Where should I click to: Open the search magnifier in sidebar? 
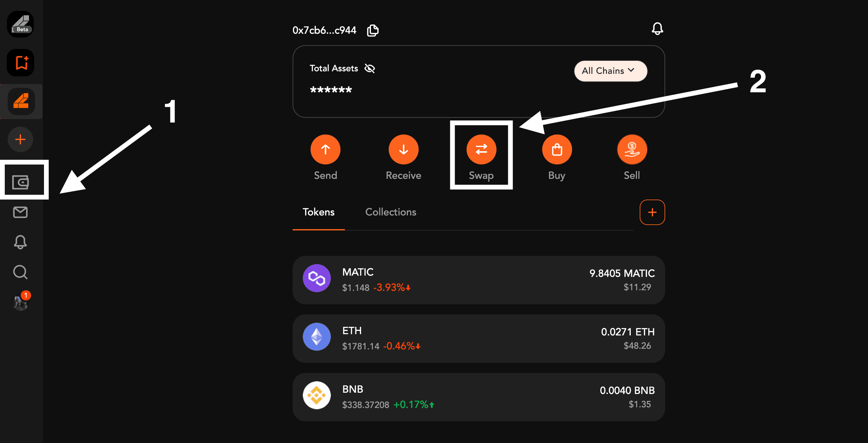coord(20,272)
